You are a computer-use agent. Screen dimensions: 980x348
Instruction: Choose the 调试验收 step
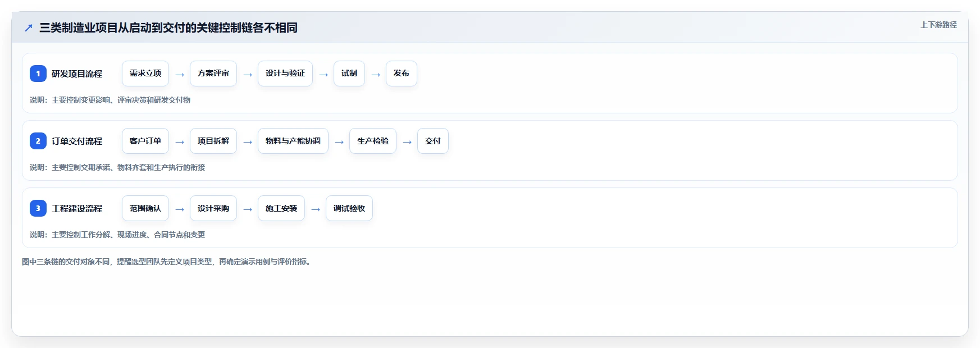click(x=349, y=208)
